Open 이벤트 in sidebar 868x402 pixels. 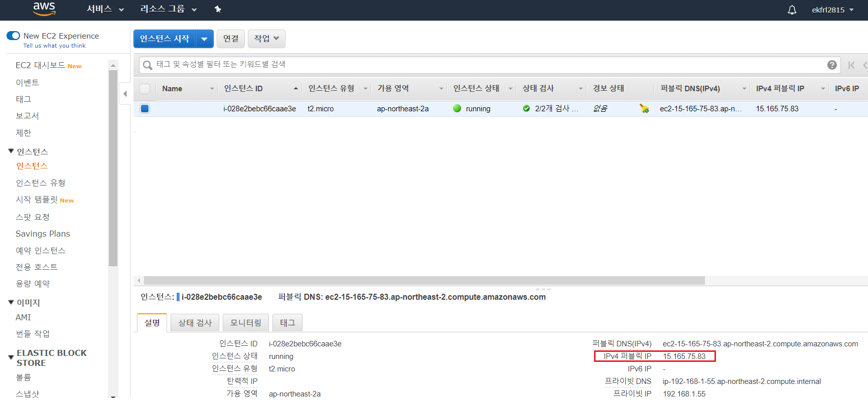pyautogui.click(x=27, y=83)
